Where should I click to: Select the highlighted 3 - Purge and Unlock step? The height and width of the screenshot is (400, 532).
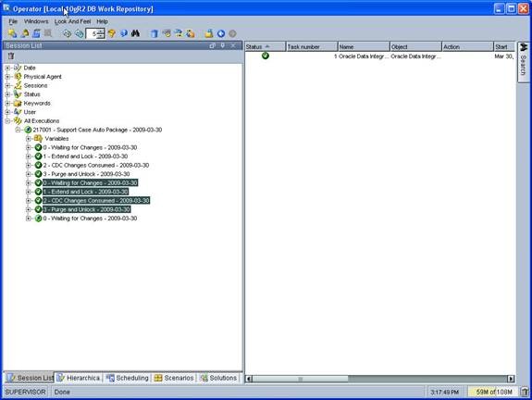point(87,209)
